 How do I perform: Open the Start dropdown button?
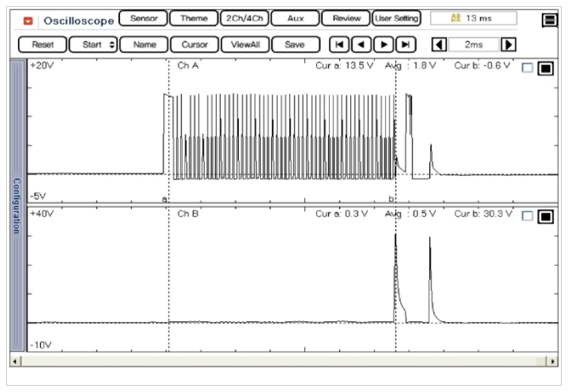point(92,45)
